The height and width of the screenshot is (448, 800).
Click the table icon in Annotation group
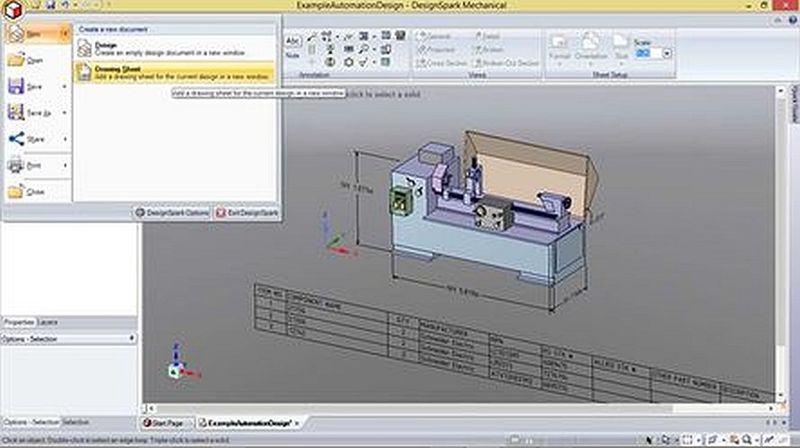[x=386, y=35]
